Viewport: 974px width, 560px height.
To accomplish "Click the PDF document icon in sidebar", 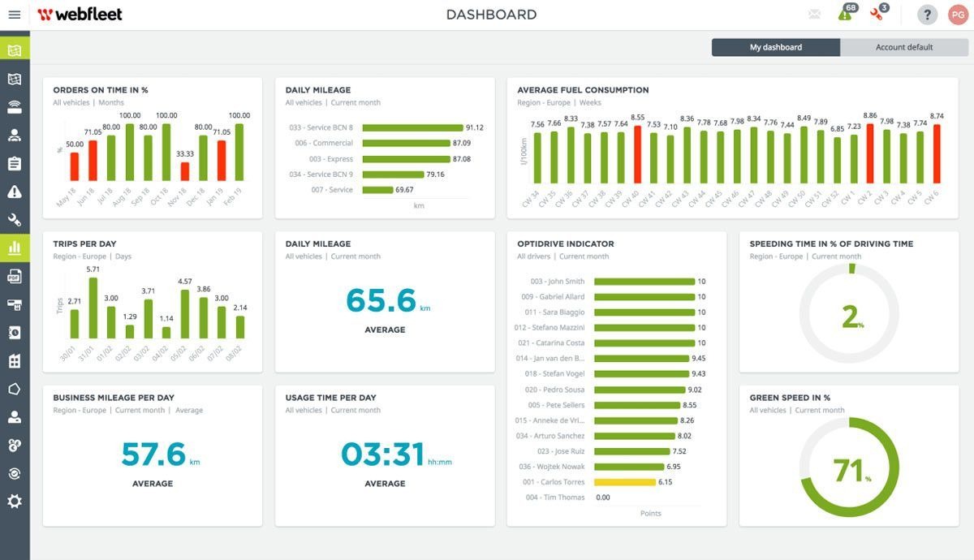I will click(x=15, y=277).
